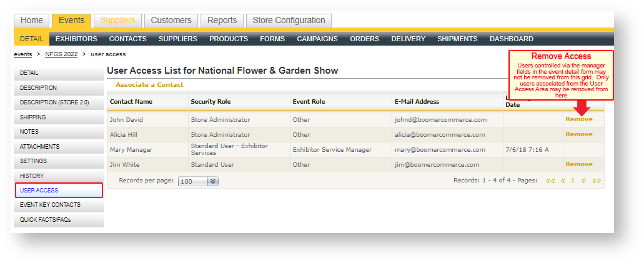Remove access for John David
This screenshot has height=263, width=644.
coord(578,119)
